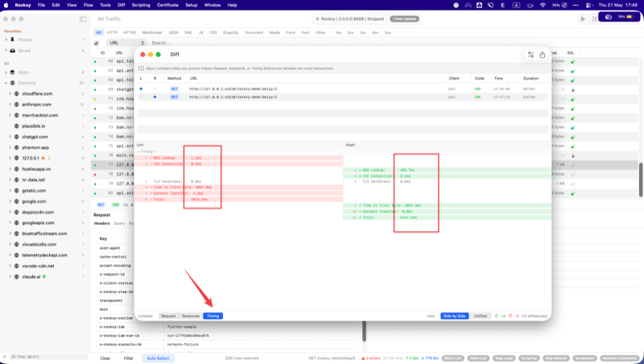Viewport: 644px width, 364px height.
Task: Click the SSL lock icon in row 80
Action: click(x=573, y=193)
